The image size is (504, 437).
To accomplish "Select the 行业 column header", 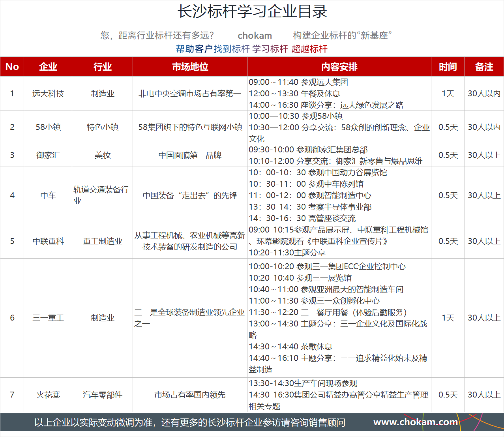I will point(103,67).
